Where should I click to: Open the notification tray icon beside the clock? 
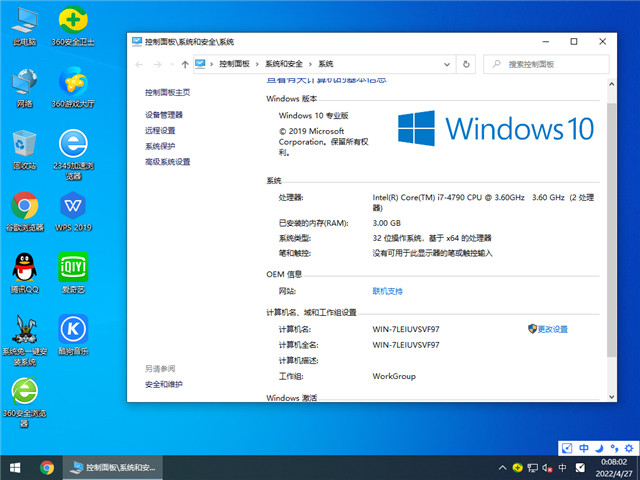pos(580,468)
